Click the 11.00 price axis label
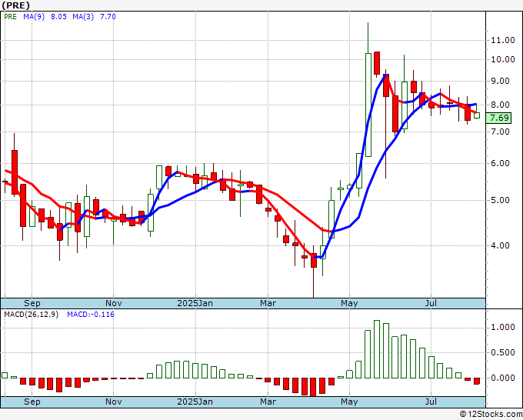Screen dimensions: 523x420 503,40
